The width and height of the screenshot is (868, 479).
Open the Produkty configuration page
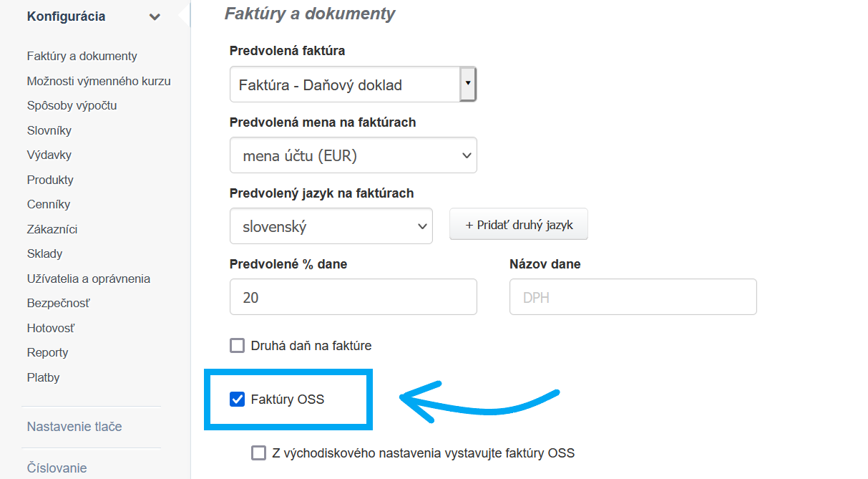(x=50, y=180)
